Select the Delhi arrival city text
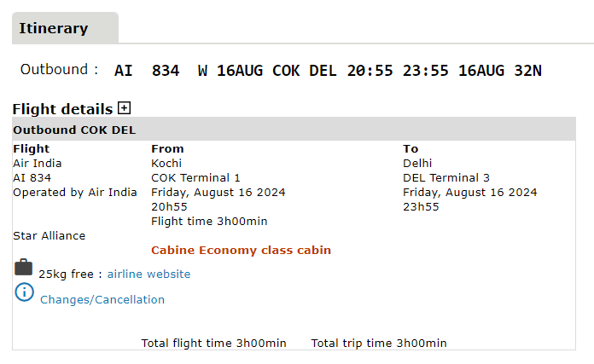The width and height of the screenshot is (594, 364). point(418,163)
